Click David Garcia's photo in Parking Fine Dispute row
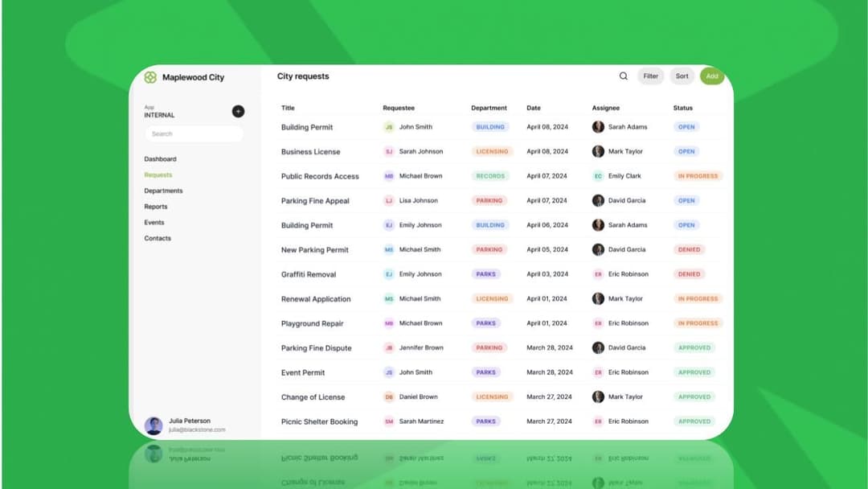This screenshot has width=868, height=489. pyautogui.click(x=598, y=347)
